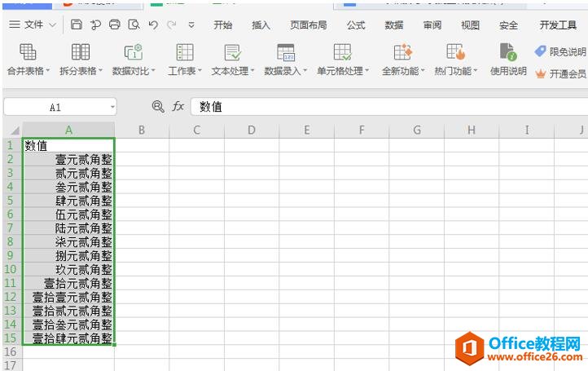Switch to the 开发工具 tab
Image resolution: width=588 pixels, height=371 pixels.
tap(558, 25)
